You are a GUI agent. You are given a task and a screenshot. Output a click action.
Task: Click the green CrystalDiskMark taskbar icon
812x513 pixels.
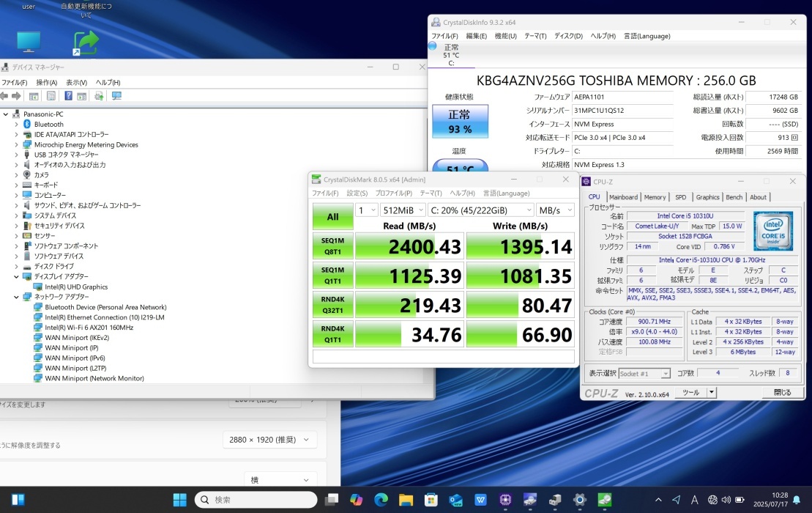tap(604, 500)
